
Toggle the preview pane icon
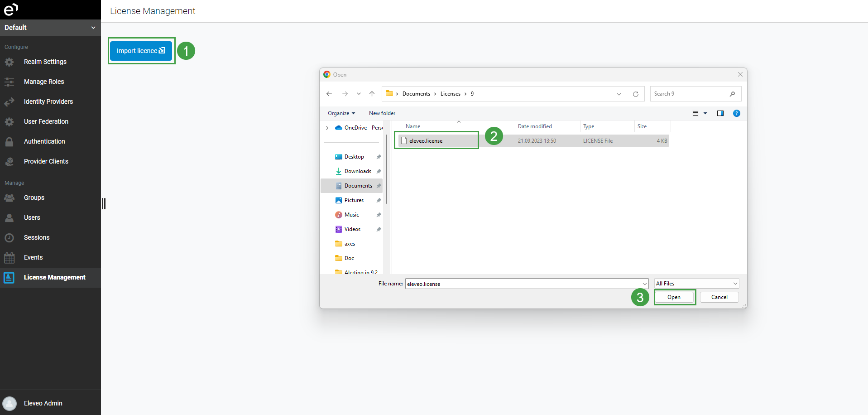pyautogui.click(x=720, y=113)
